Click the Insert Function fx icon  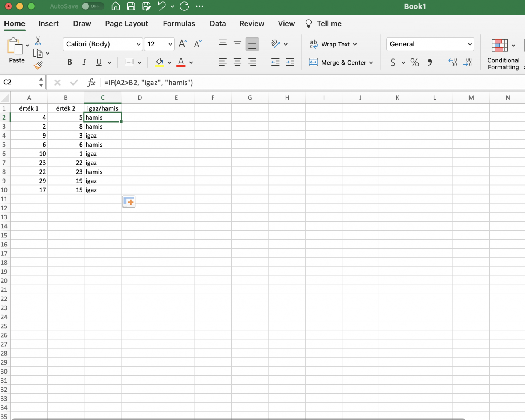coord(91,82)
